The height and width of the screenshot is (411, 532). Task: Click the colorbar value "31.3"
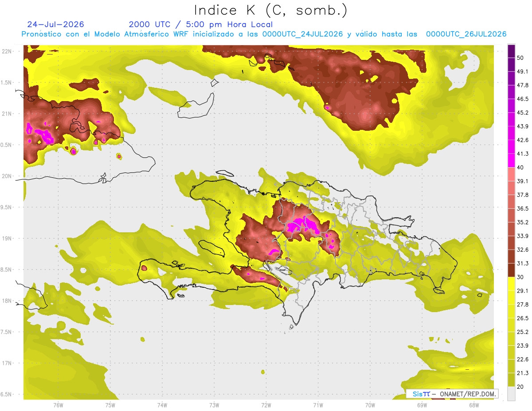coord(523,263)
